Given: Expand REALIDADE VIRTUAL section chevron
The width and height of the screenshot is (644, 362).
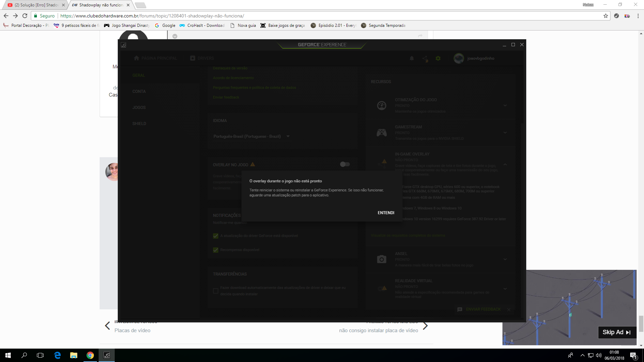Looking at the screenshot, I should coord(505,289).
